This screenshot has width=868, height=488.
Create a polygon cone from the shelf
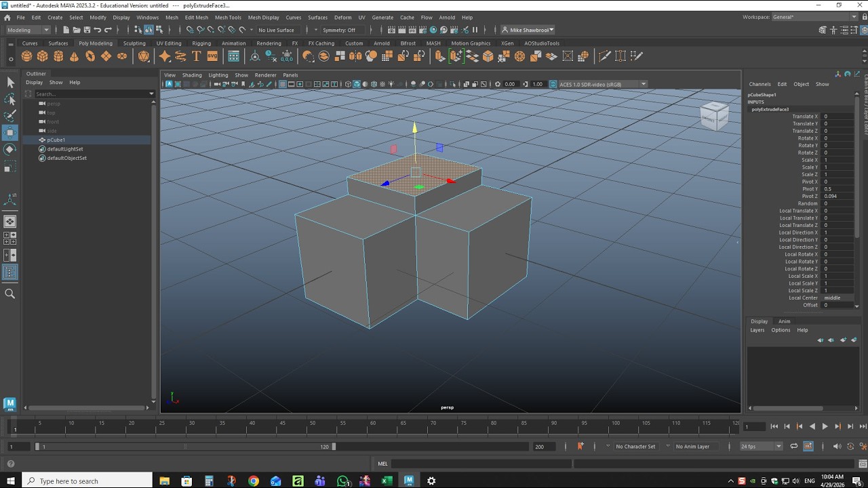tap(74, 56)
